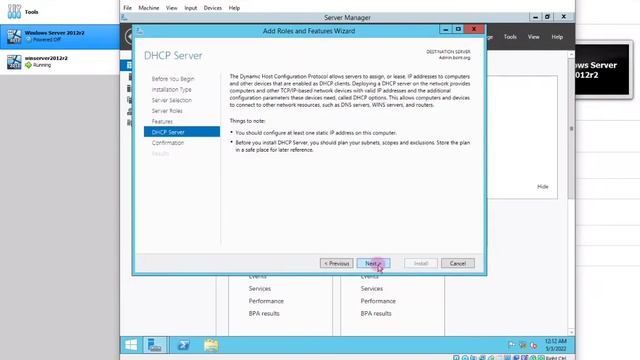Open left tile BPA results entry
The image size is (640, 360).
click(x=264, y=313)
